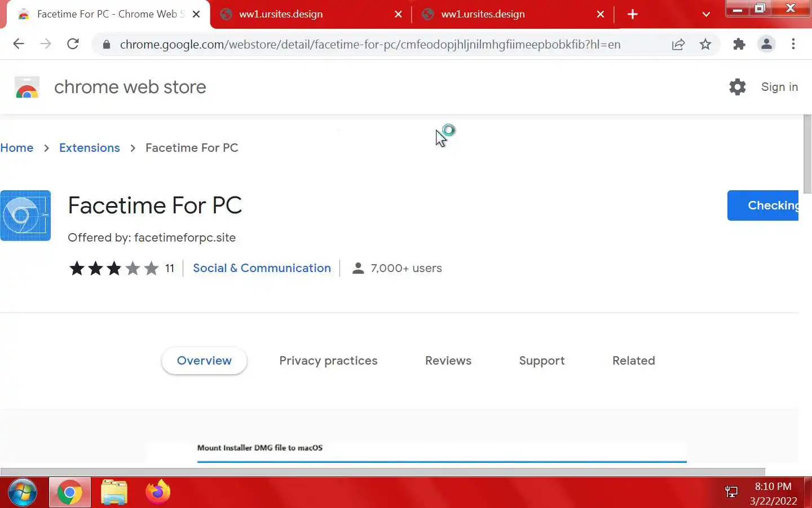Screen dimensions: 812x508
Task: Click the taskbar clock 8:10 PM
Action: tap(773, 487)
